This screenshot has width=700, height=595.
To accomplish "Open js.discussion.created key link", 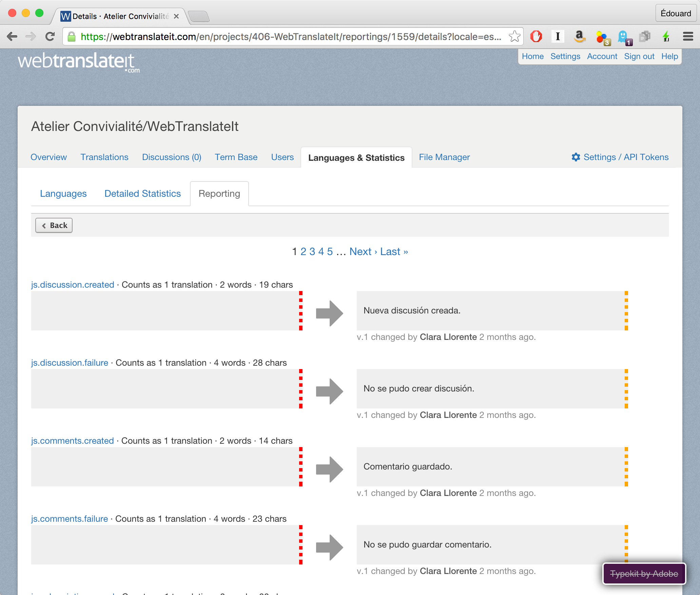I will pos(73,285).
